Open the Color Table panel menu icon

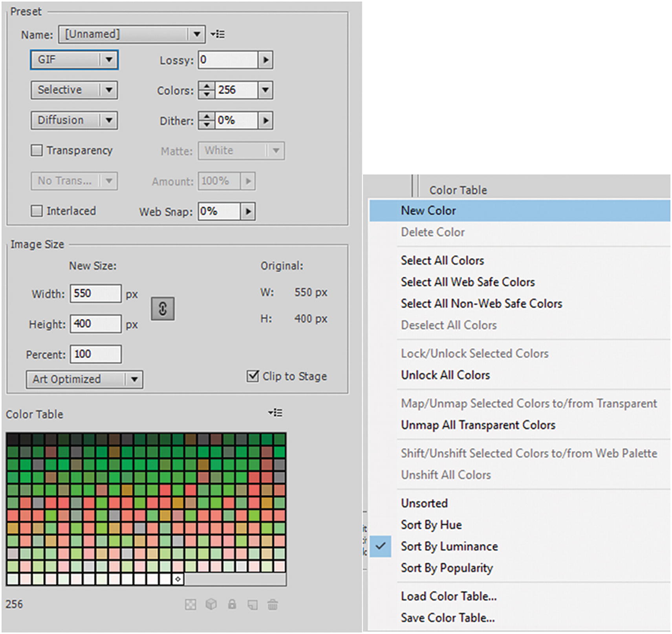tap(275, 413)
